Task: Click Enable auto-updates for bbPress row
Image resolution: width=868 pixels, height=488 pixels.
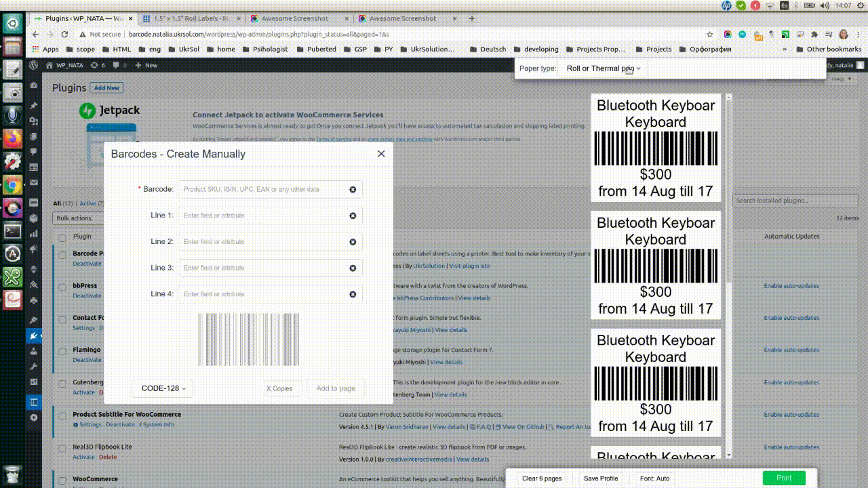Action: point(791,286)
